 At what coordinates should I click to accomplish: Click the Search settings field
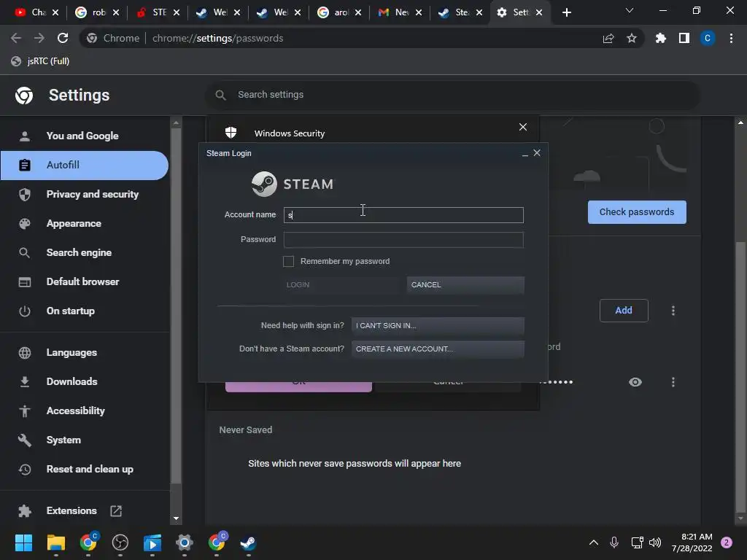(452, 95)
